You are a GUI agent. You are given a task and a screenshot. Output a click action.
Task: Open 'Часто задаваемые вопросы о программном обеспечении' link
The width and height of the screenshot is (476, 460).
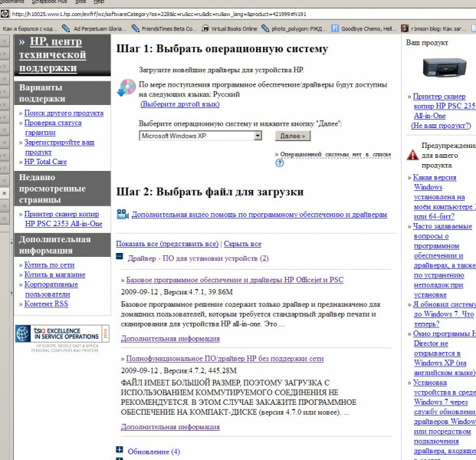(445, 261)
